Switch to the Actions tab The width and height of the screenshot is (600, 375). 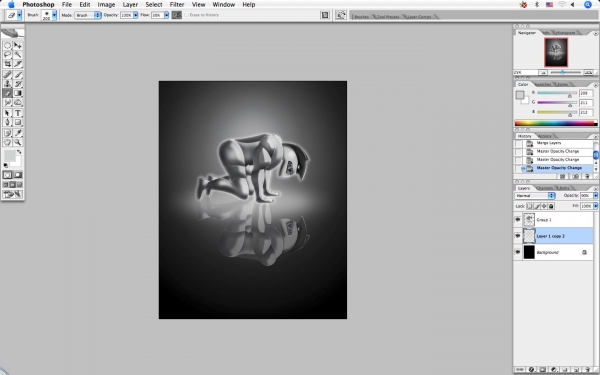point(545,136)
